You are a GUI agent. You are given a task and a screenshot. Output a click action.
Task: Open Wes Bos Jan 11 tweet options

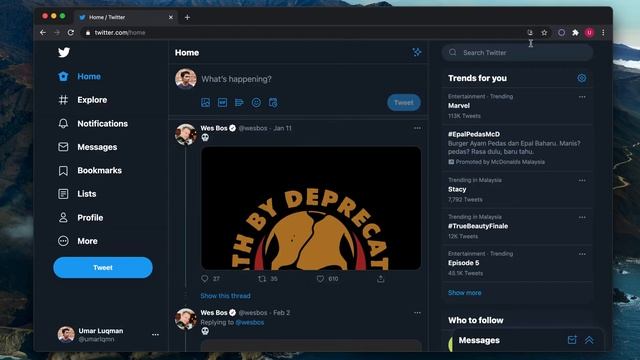[x=417, y=128]
